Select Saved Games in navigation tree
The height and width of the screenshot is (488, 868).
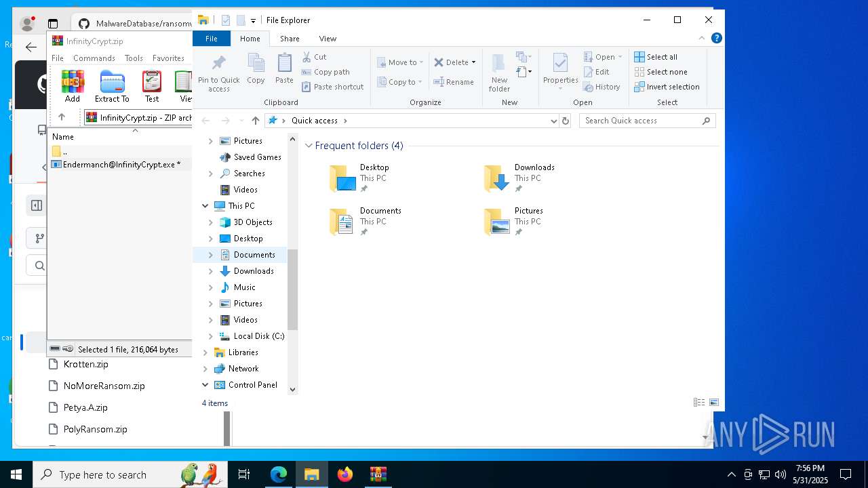(257, 157)
